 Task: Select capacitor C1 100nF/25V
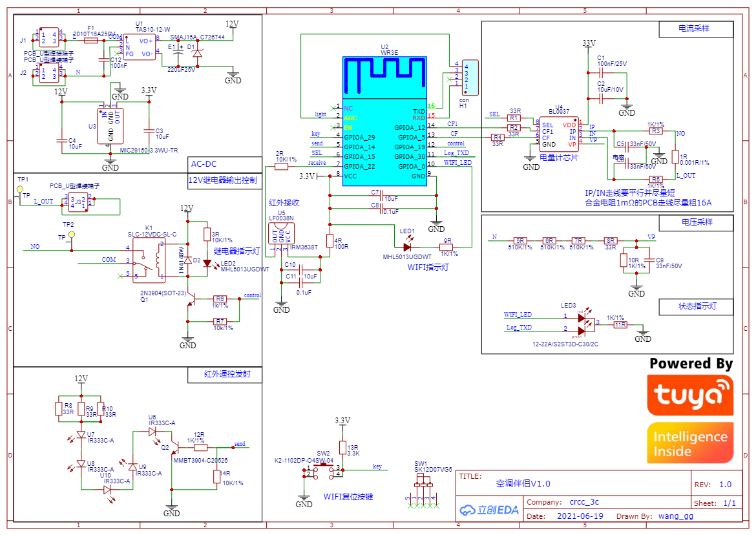pyautogui.click(x=601, y=73)
